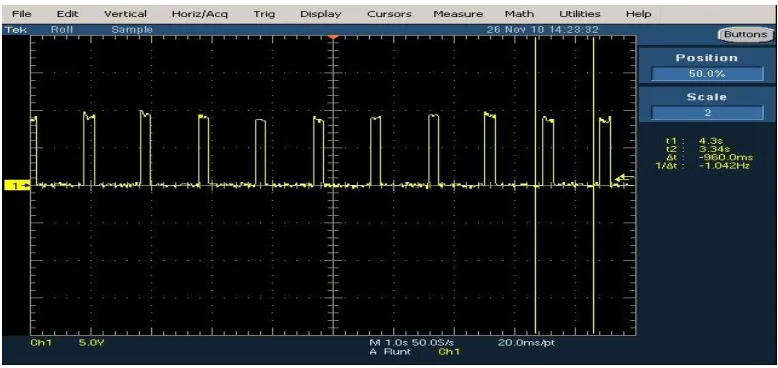Open the Math menu
This screenshot has height=368, width=778.
(519, 14)
